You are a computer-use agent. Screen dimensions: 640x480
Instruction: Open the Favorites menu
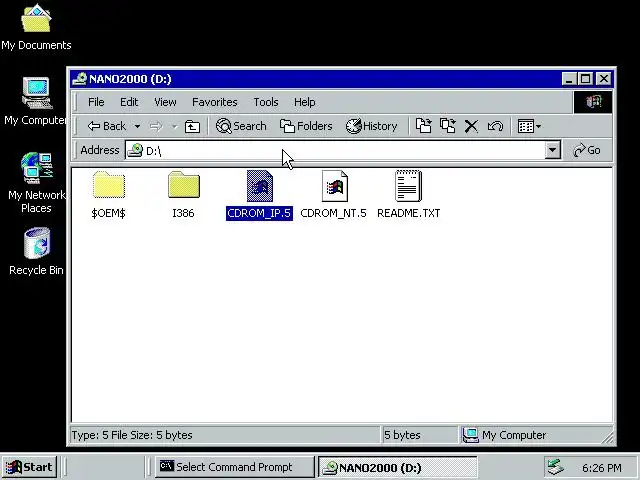coord(215,102)
